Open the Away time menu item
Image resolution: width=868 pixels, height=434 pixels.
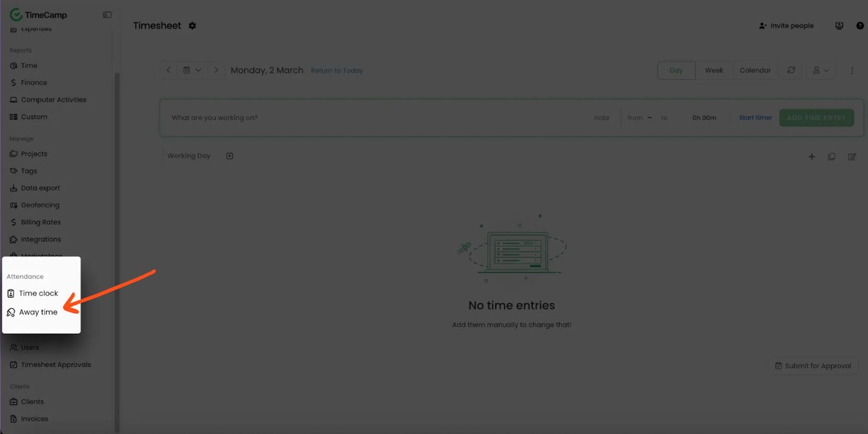32,312
